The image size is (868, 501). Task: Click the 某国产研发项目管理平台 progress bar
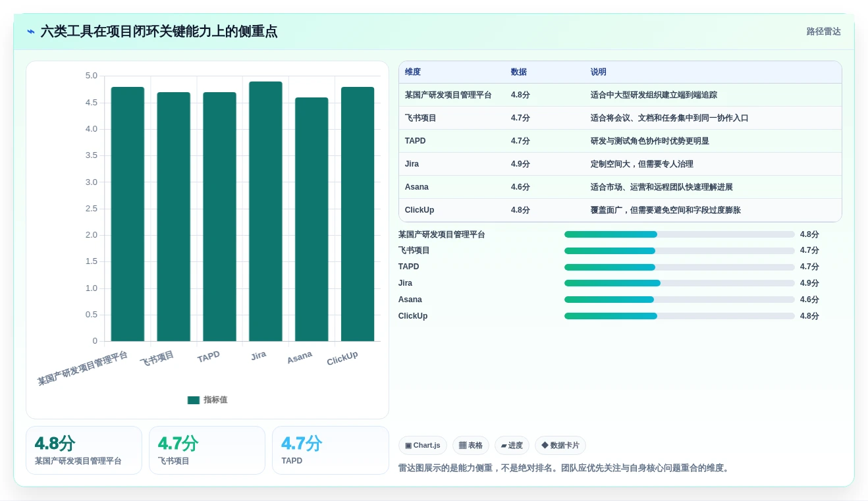coord(680,234)
